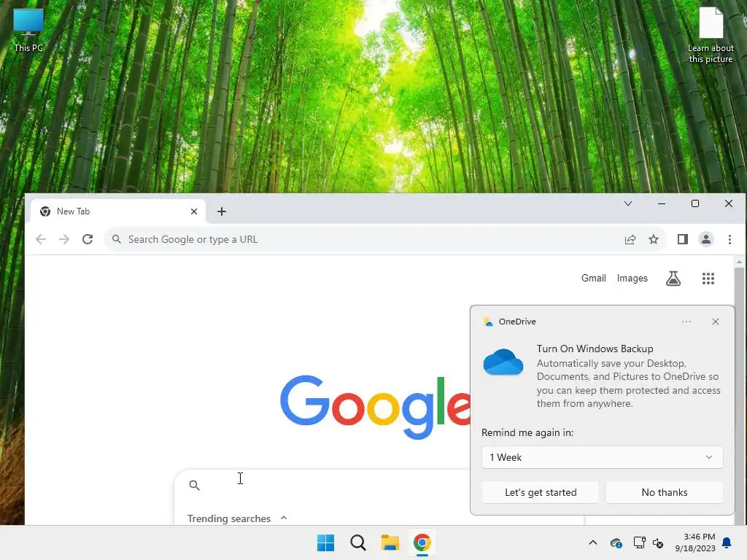Open Chrome profile avatar menu
Viewport: 747px width, 560px height.
pyautogui.click(x=706, y=239)
